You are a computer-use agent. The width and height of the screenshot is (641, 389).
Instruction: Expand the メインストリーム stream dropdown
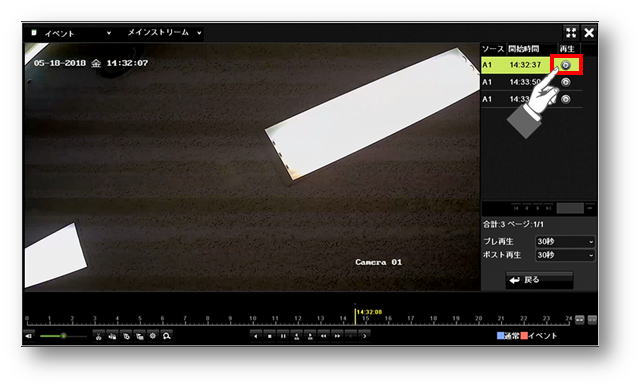(x=164, y=33)
